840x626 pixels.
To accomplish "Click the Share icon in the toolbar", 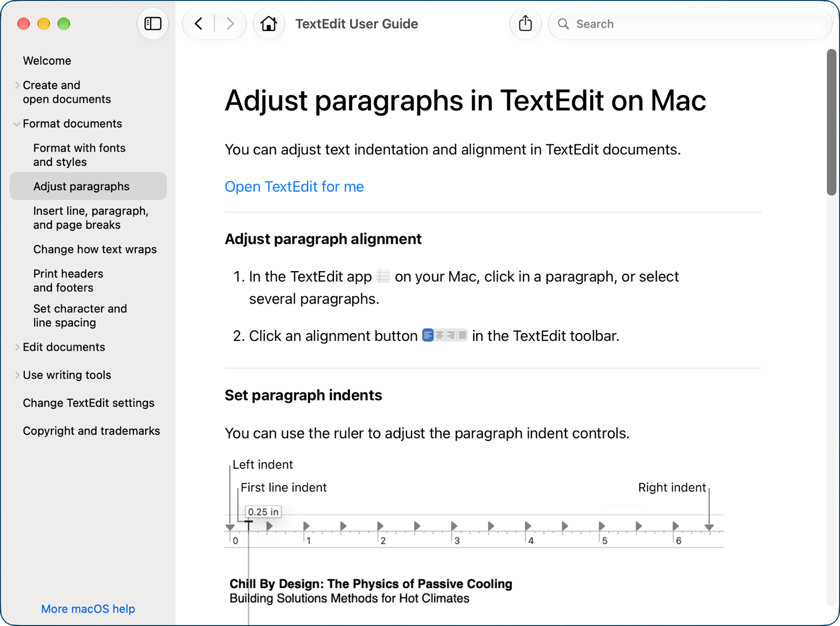I will click(x=526, y=24).
